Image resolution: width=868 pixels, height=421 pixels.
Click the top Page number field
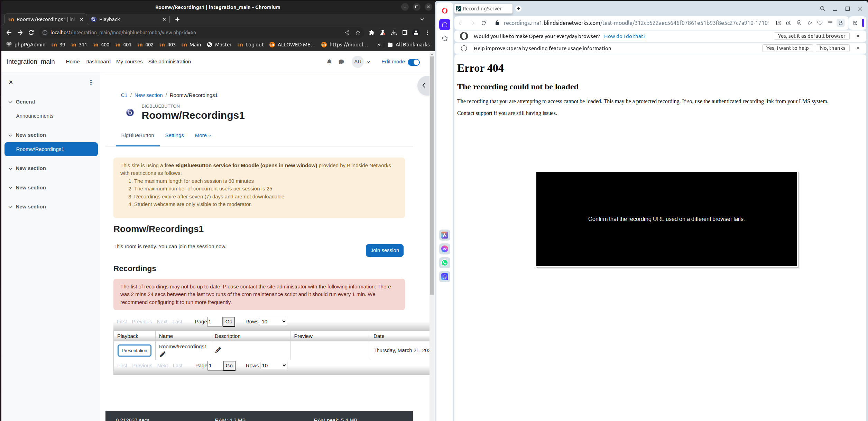point(215,322)
